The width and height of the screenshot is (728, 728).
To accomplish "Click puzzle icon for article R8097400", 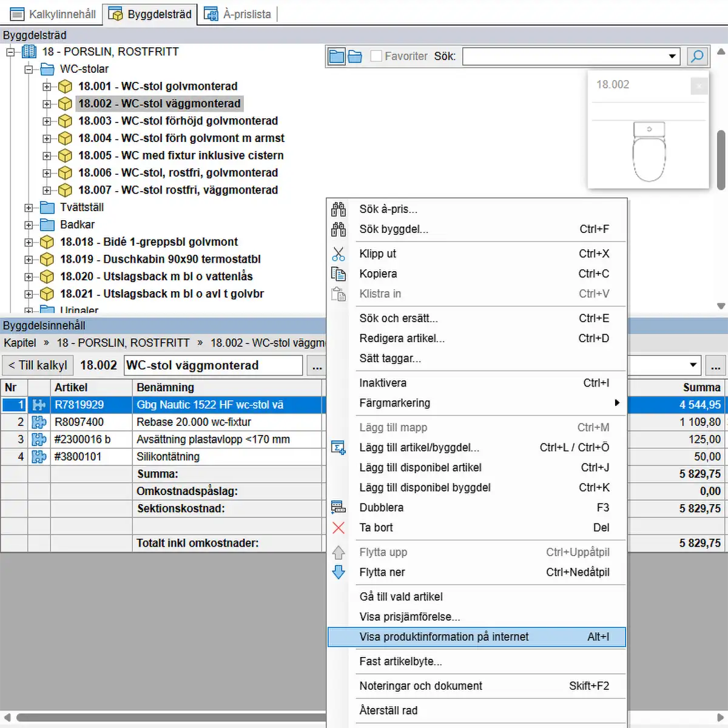I will click(39, 422).
